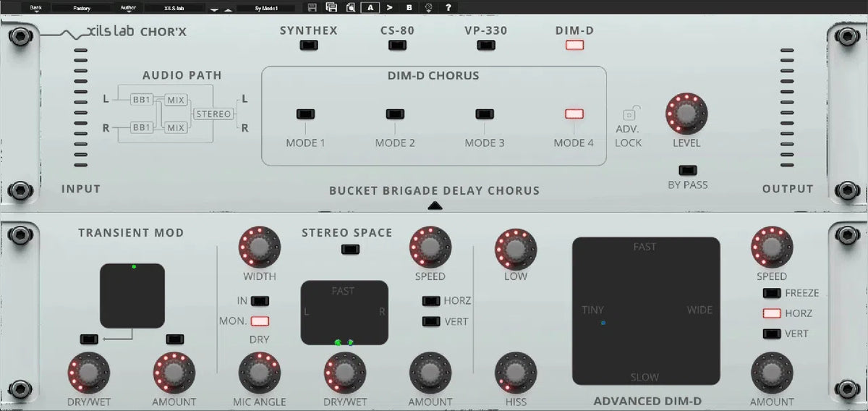Click the copy A to B arrow
Screen dimensions: 868x411
click(389, 8)
